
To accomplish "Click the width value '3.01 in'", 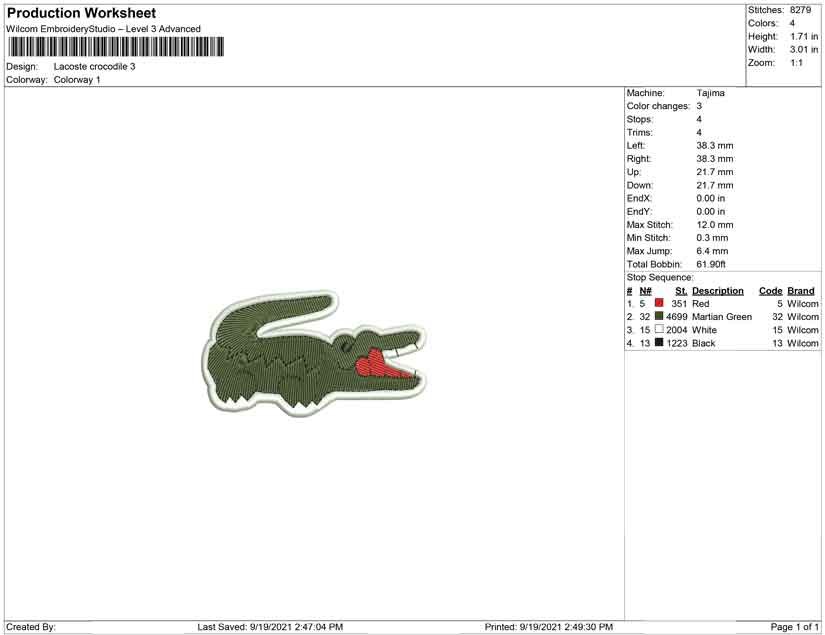I will tap(804, 49).
